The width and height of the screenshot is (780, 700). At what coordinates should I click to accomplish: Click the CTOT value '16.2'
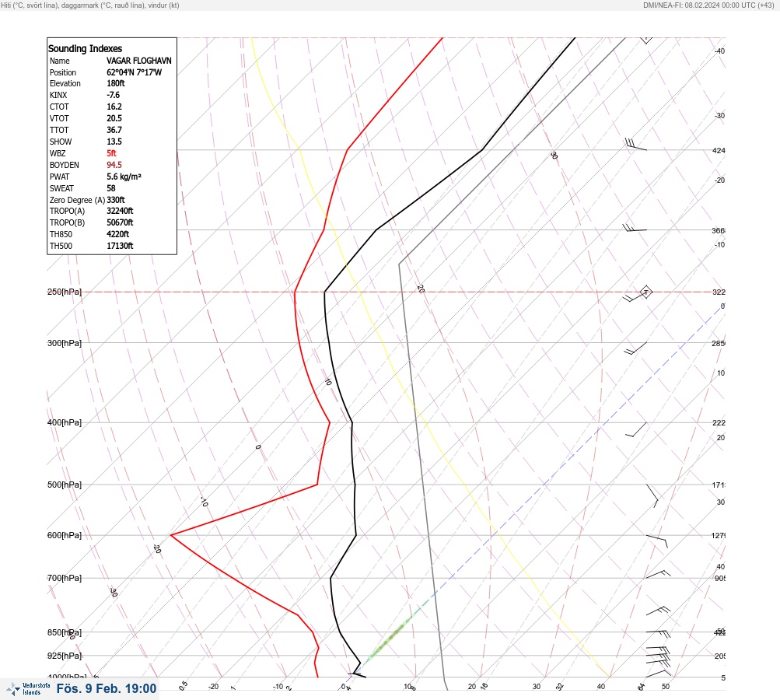(x=114, y=107)
